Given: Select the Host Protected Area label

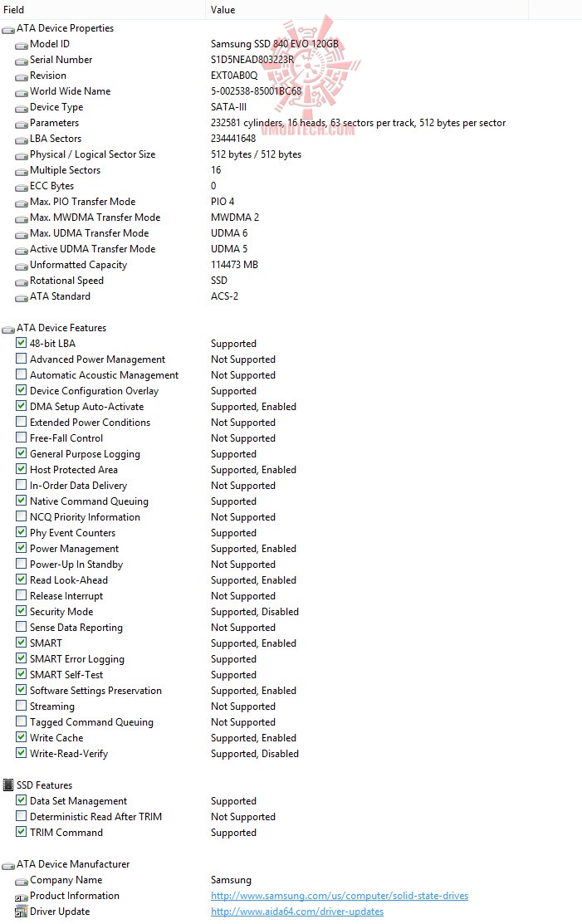Looking at the screenshot, I should pos(74,470).
